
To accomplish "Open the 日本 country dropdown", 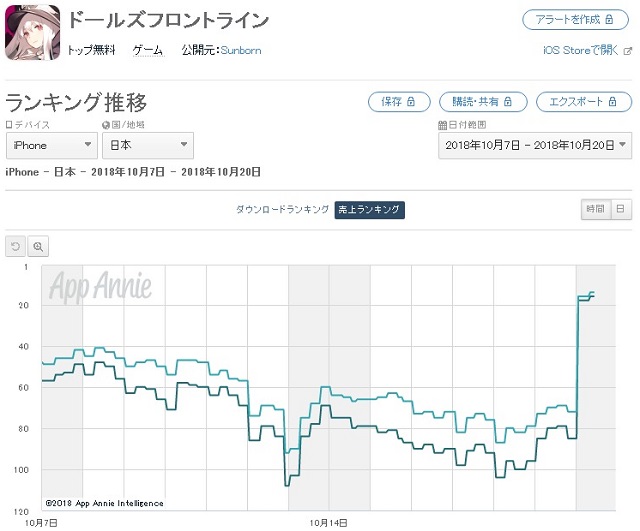I will pos(148,145).
